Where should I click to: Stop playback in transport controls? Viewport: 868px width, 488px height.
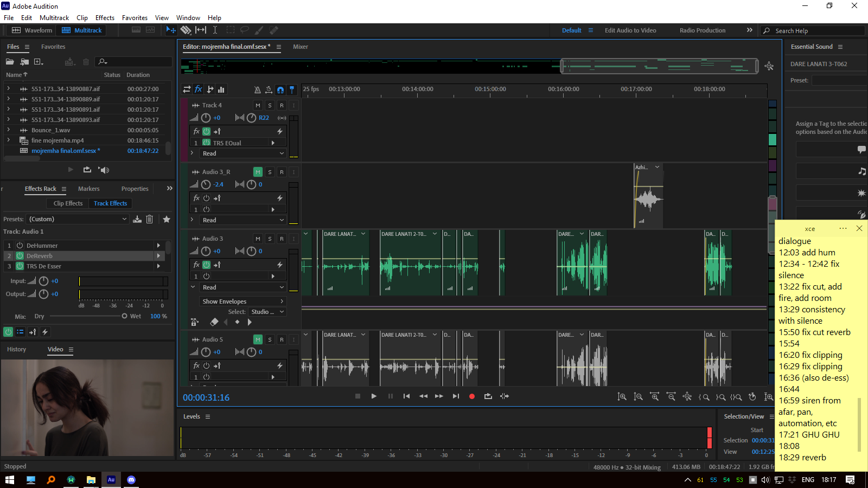[x=358, y=396]
